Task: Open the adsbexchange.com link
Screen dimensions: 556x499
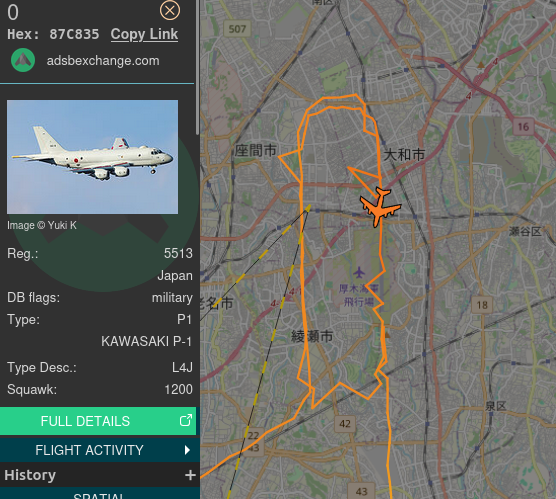Action: point(103,61)
